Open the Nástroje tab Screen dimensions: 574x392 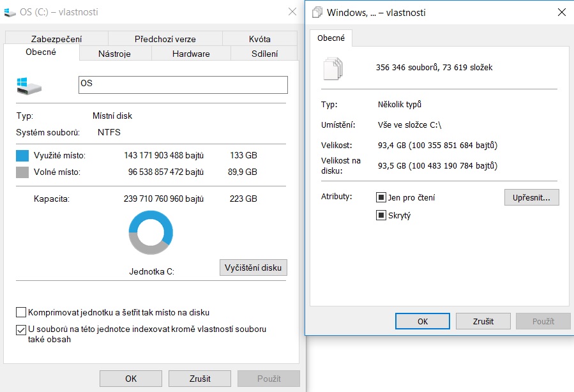[x=114, y=54]
